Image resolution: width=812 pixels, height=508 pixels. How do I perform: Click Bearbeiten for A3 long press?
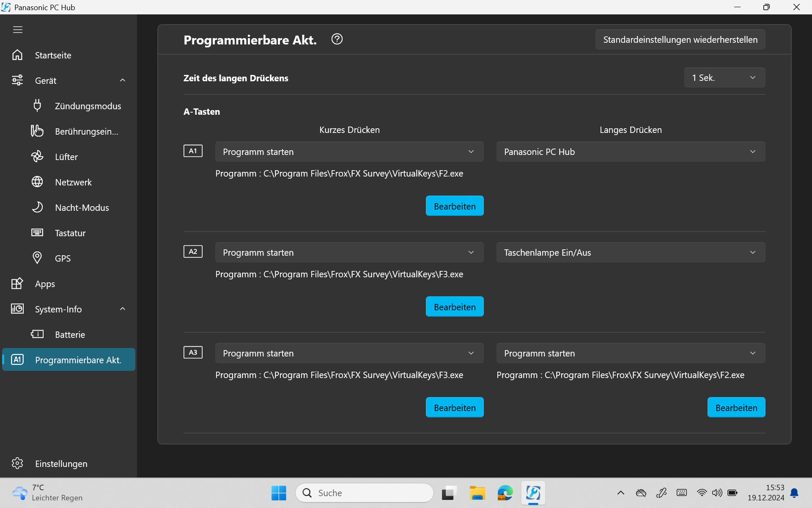coord(736,407)
